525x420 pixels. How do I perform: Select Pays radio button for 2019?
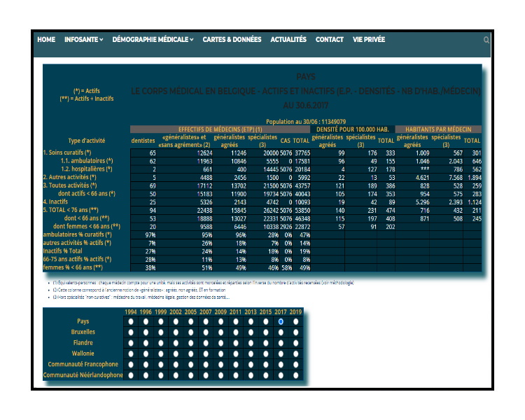(295, 321)
